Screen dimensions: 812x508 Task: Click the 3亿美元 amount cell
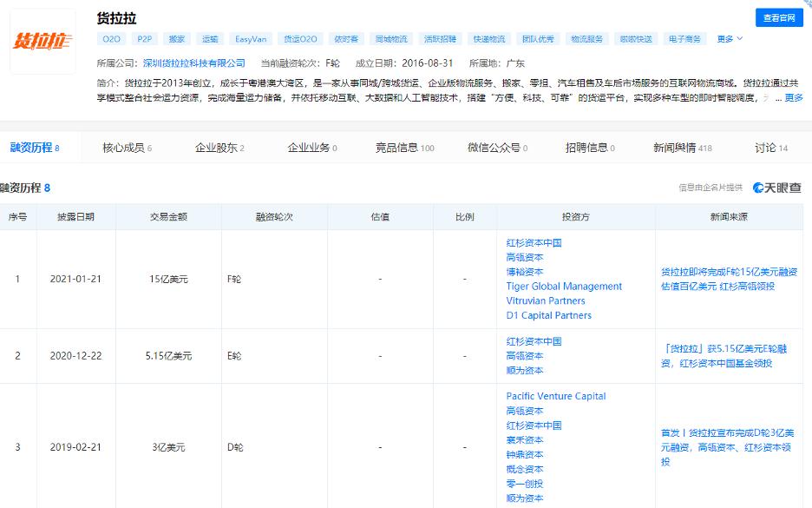168,447
